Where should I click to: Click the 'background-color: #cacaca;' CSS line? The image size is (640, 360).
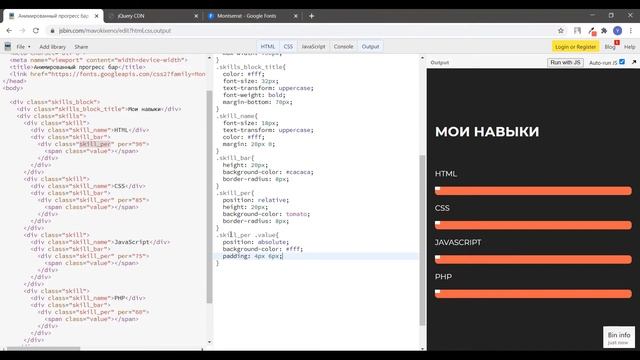pos(268,172)
